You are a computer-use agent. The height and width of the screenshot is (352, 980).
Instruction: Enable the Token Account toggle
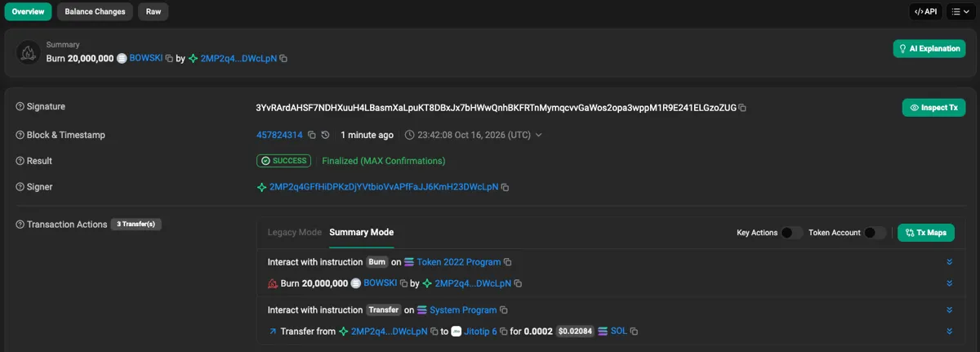click(875, 233)
